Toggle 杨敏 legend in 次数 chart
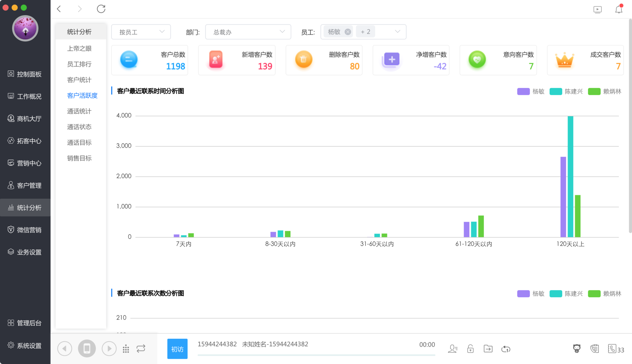The height and width of the screenshot is (364, 632). point(531,294)
